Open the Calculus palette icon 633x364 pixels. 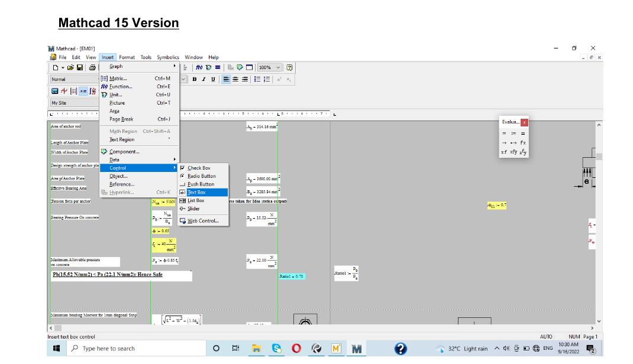pos(93,89)
